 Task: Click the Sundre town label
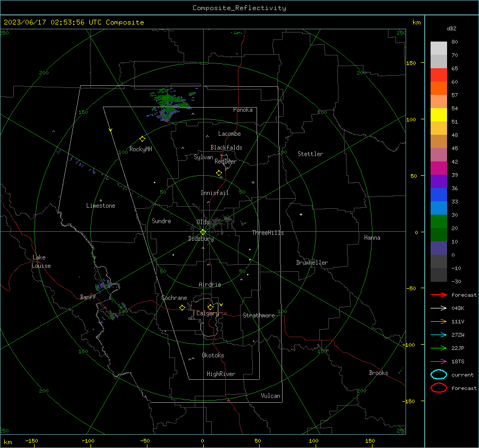(161, 221)
